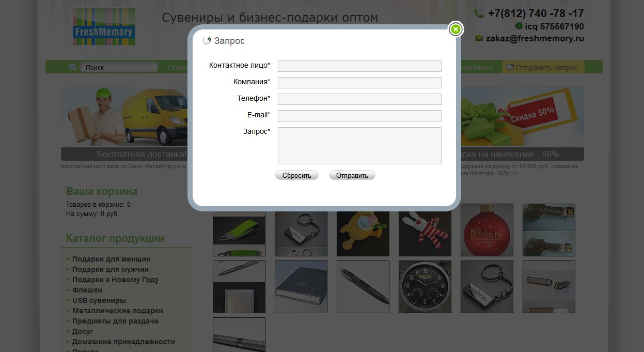The width and height of the screenshot is (644, 352).
Task: Focus the Компания text field
Action: click(x=359, y=83)
